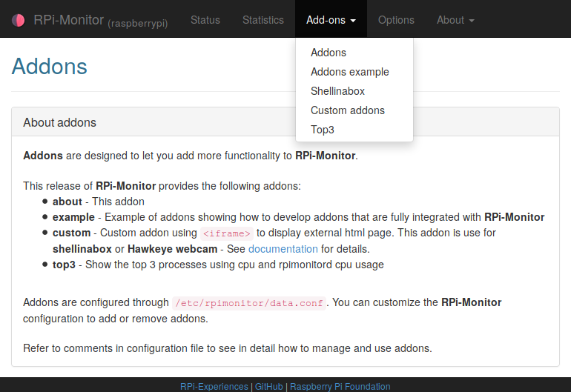Open the Raspberry Pi Foundation link

tap(340, 387)
